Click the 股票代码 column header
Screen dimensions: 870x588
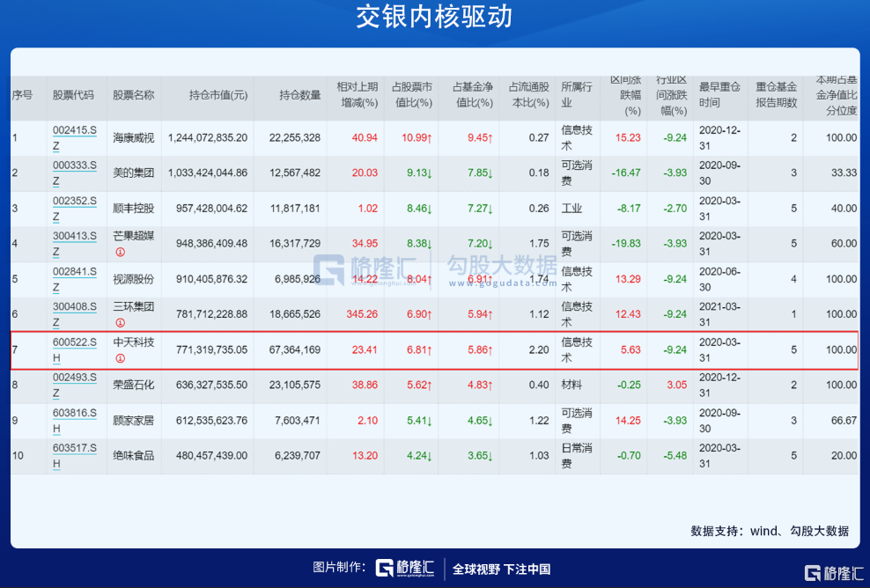[x=73, y=95]
